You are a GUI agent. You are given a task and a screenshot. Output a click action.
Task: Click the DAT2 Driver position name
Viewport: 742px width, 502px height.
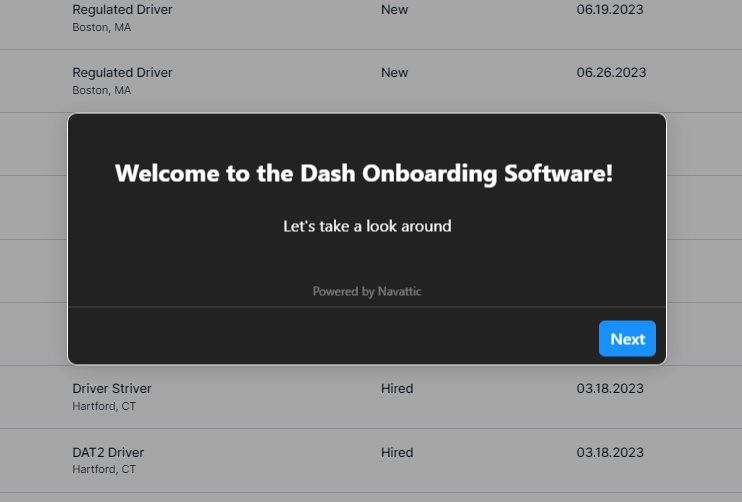click(108, 452)
